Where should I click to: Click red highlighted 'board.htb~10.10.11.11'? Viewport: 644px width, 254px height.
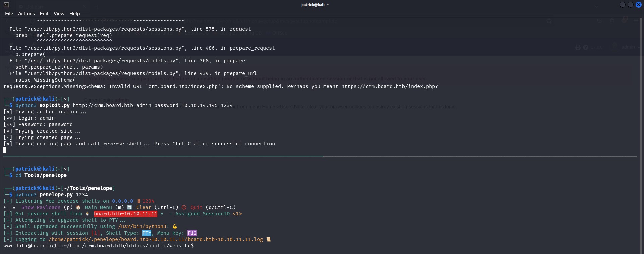coord(125,214)
